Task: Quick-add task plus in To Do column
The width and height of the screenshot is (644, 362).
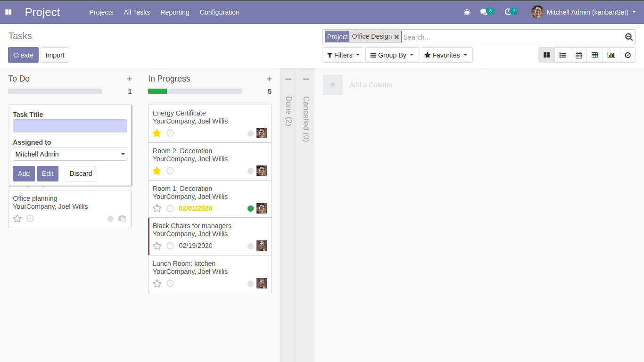Action: [x=129, y=79]
